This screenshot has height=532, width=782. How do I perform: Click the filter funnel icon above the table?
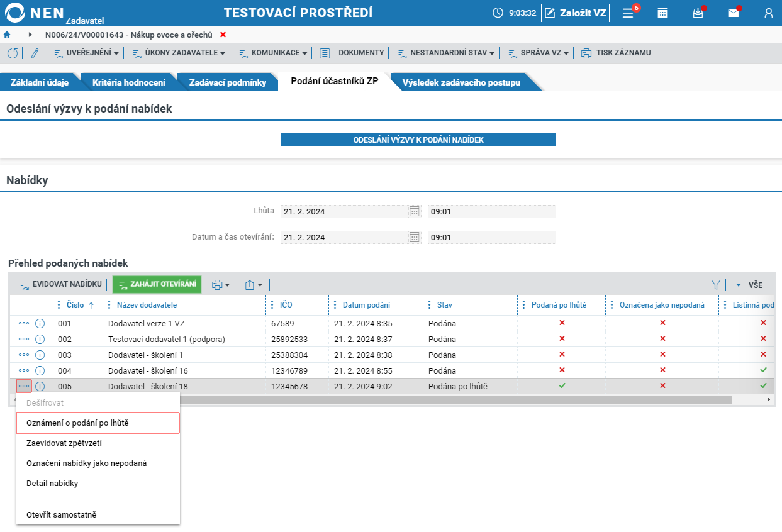point(715,285)
